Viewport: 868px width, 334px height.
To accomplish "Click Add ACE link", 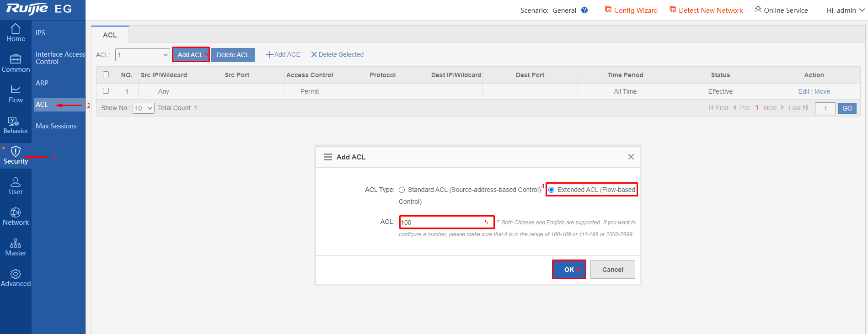I will [284, 54].
